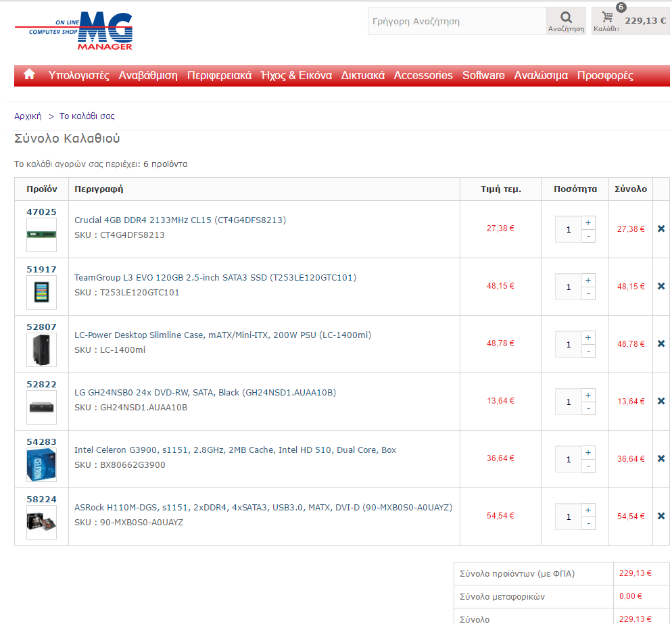Image resolution: width=672 pixels, height=624 pixels.
Task: Focus the Γρήγορη Αναζήτηση search field
Action: pos(457,21)
